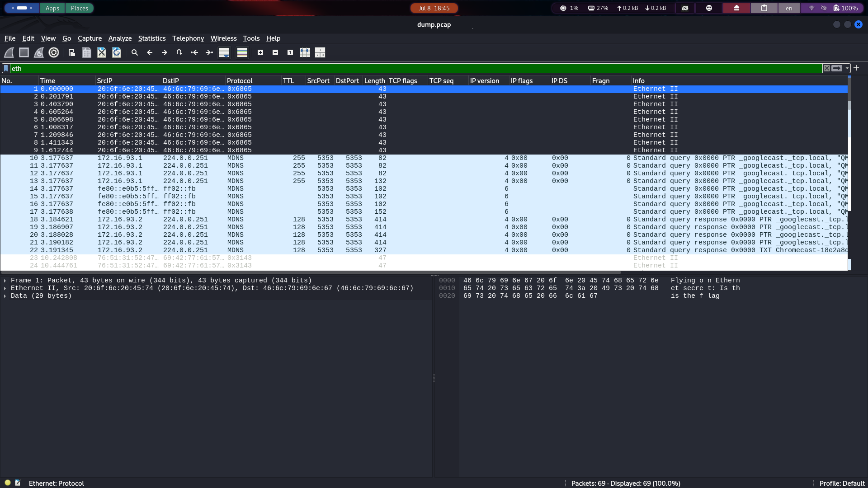The width and height of the screenshot is (868, 488).
Task: Click the zoom in toolbar icon
Action: click(x=260, y=53)
